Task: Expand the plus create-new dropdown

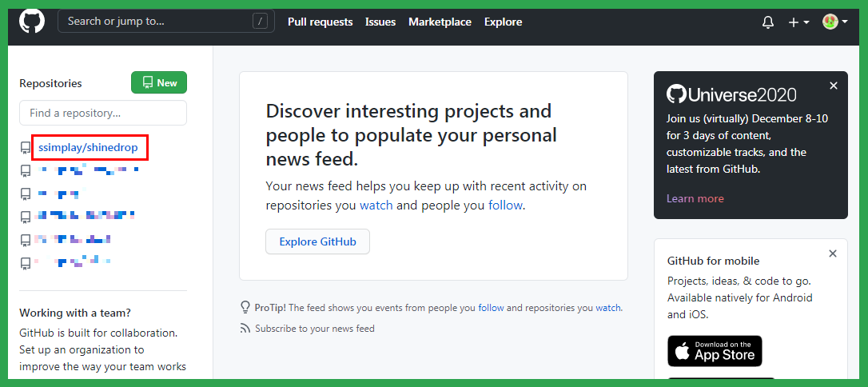Action: pos(798,22)
